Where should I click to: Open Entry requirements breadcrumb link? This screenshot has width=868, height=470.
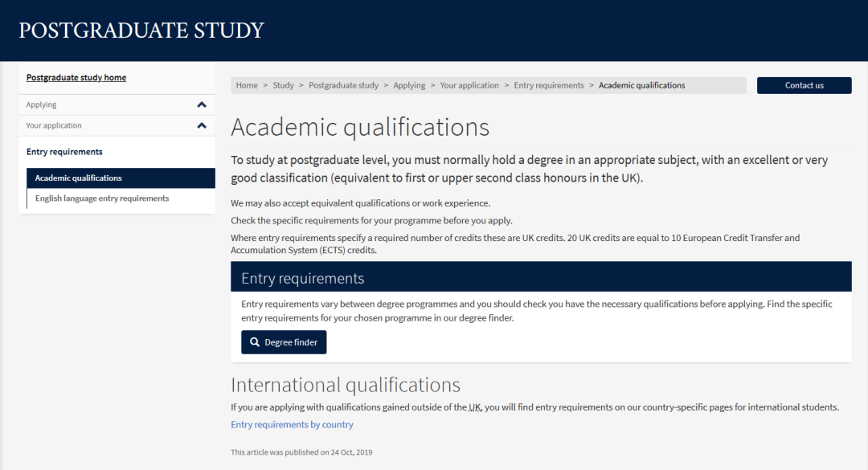coord(549,85)
